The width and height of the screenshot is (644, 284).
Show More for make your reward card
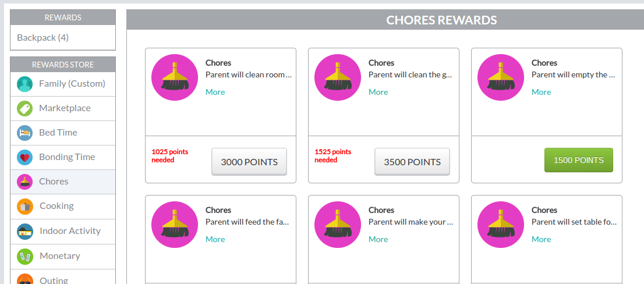click(x=378, y=239)
